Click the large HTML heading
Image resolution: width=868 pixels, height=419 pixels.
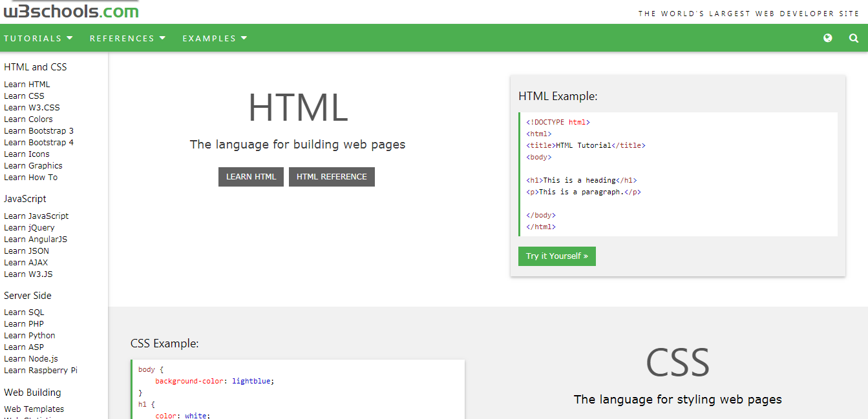[x=298, y=108]
